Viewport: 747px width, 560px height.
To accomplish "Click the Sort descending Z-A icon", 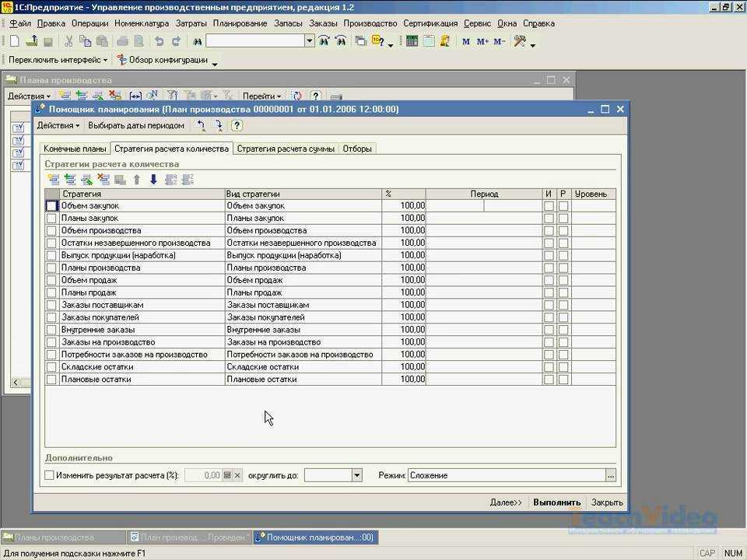I will pos(188,180).
